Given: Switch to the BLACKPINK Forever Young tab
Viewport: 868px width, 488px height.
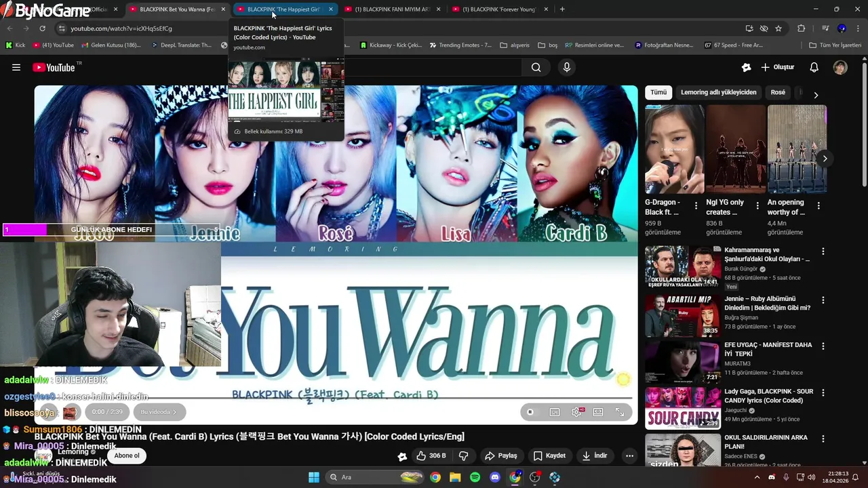Looking at the screenshot, I should pos(499,9).
